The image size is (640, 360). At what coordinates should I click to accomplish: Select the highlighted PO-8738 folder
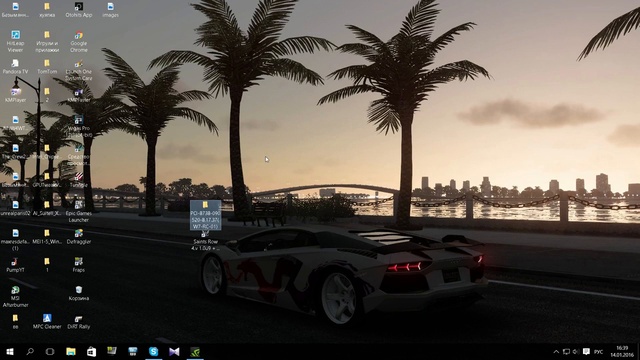(205, 215)
